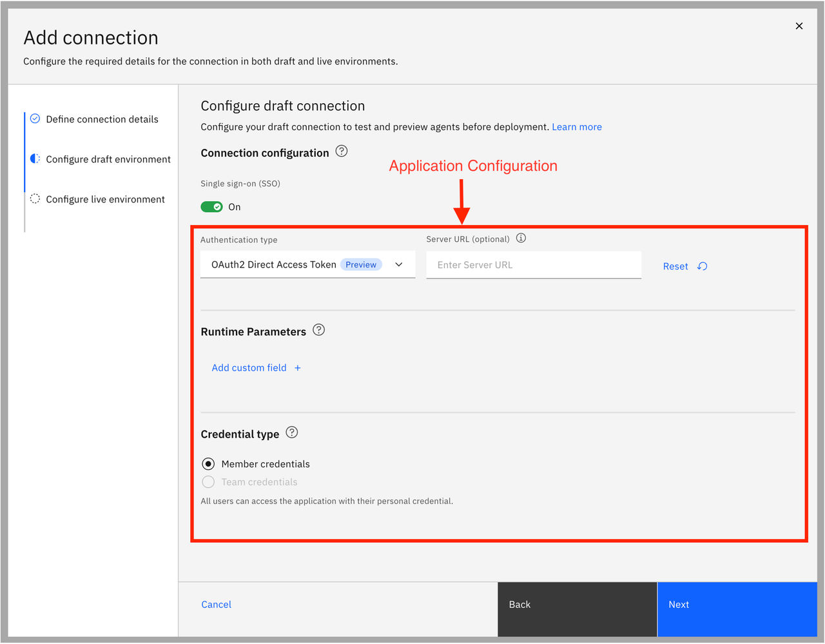
Task: Select Team credentials radio button
Action: (208, 482)
